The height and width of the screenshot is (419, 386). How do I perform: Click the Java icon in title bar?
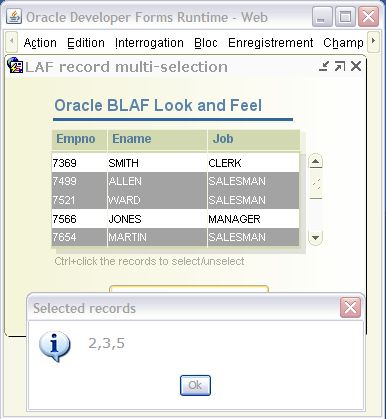[14, 17]
